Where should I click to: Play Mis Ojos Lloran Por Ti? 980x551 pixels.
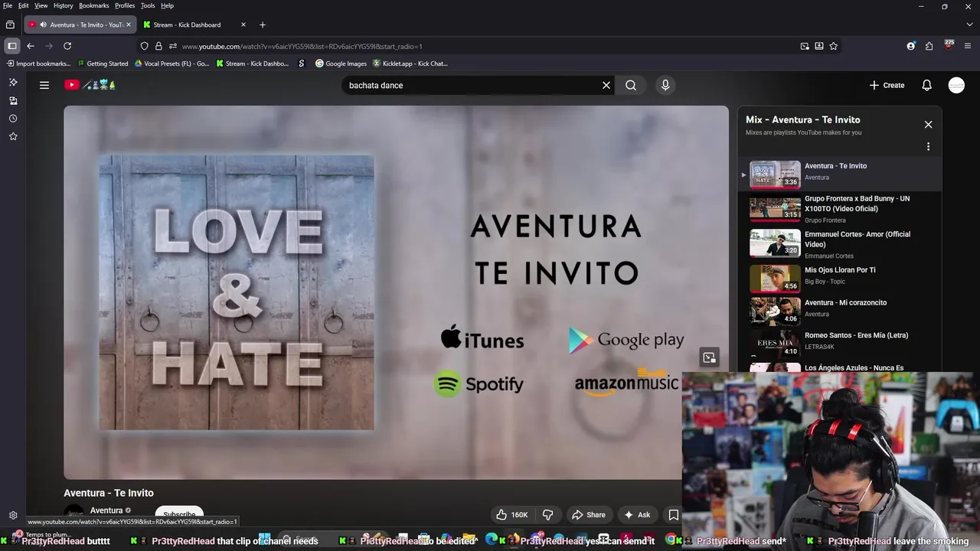pyautogui.click(x=839, y=278)
